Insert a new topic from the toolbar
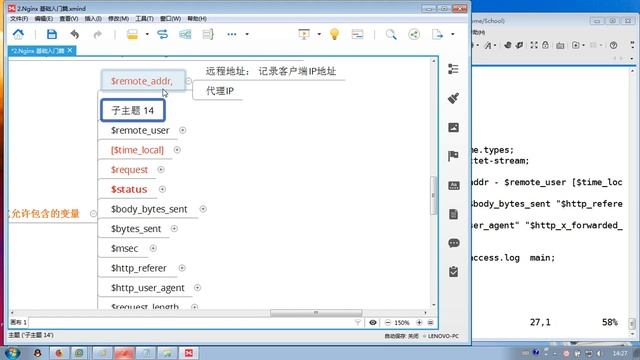 [x=132, y=34]
